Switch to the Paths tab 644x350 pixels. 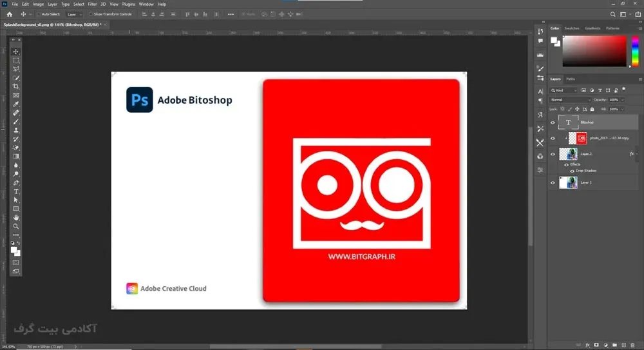[x=571, y=79]
